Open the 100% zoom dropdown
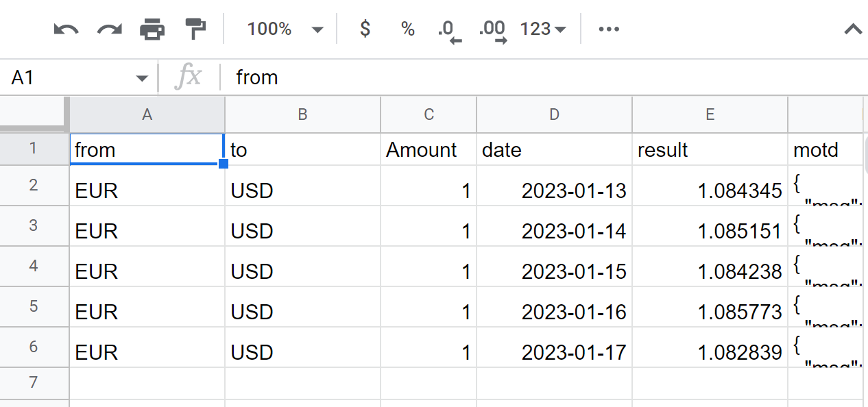The width and height of the screenshot is (868, 407). click(285, 29)
